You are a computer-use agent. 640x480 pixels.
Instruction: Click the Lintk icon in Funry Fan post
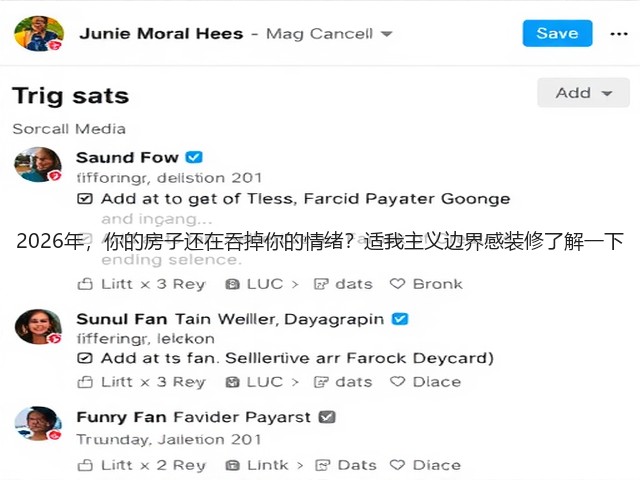pos(233,465)
